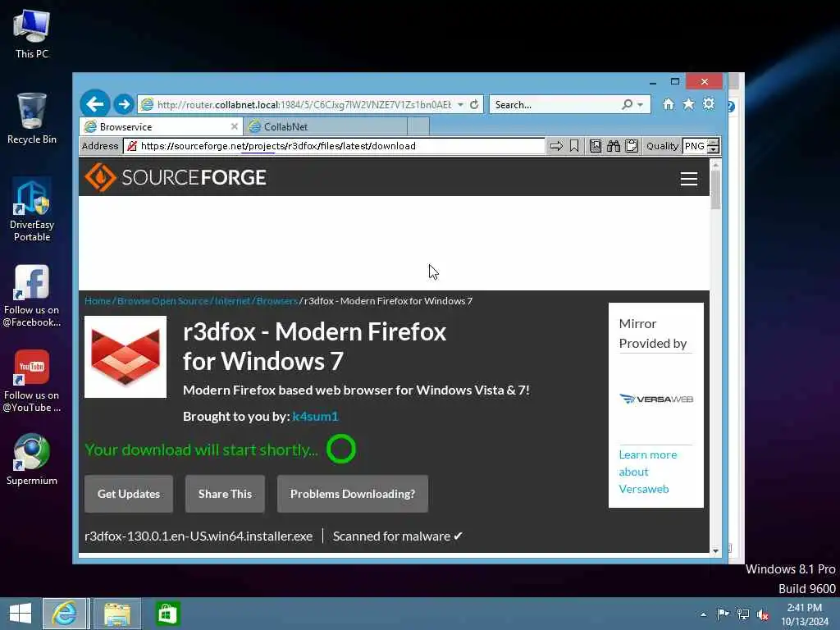The width and height of the screenshot is (840, 630).
Task: Select the Facebook desktop shortcut
Action: (x=32, y=295)
